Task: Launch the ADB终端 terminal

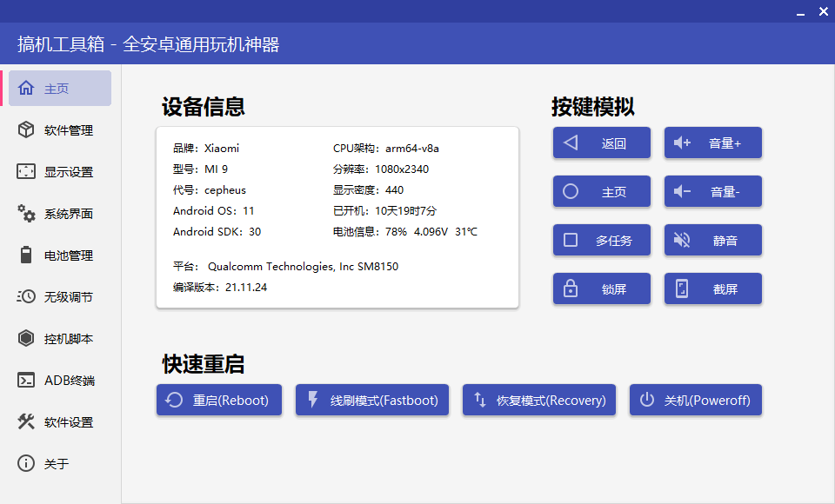Action: point(57,380)
